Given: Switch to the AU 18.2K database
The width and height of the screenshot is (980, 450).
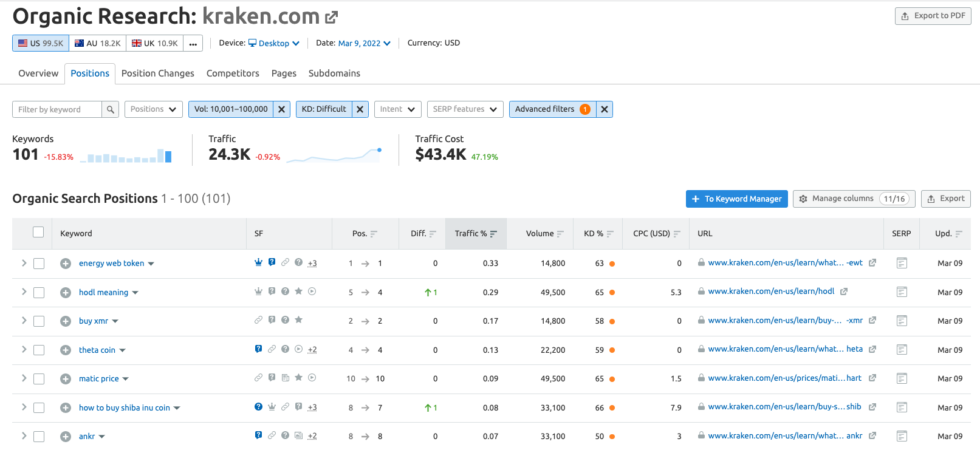Looking at the screenshot, I should (98, 43).
